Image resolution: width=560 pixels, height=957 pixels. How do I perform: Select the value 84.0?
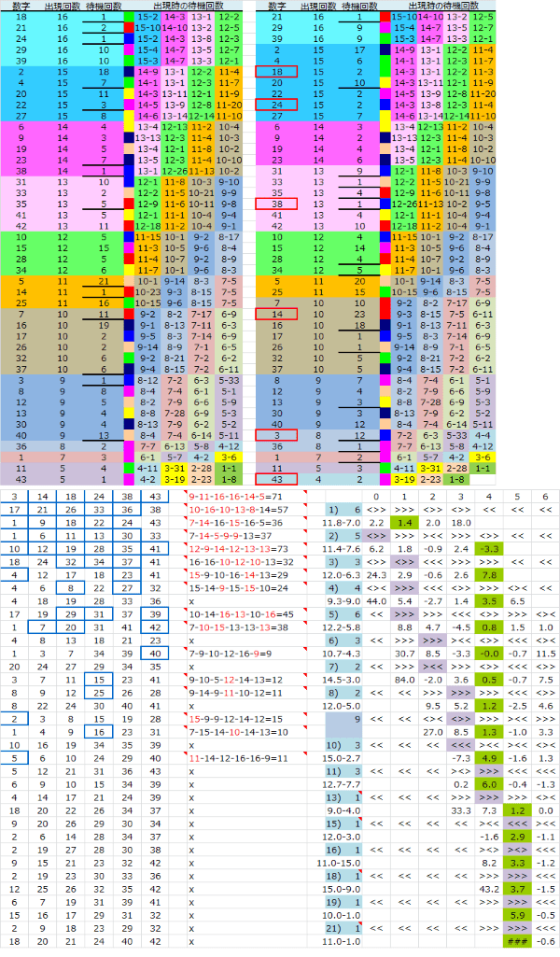click(x=404, y=680)
